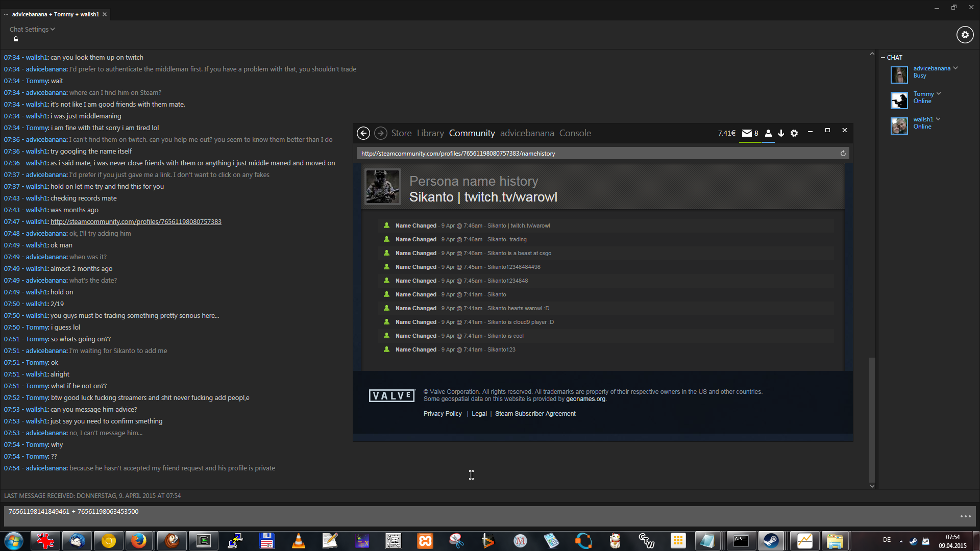Switch to the Community tab
The width and height of the screenshot is (980, 551).
pos(472,133)
